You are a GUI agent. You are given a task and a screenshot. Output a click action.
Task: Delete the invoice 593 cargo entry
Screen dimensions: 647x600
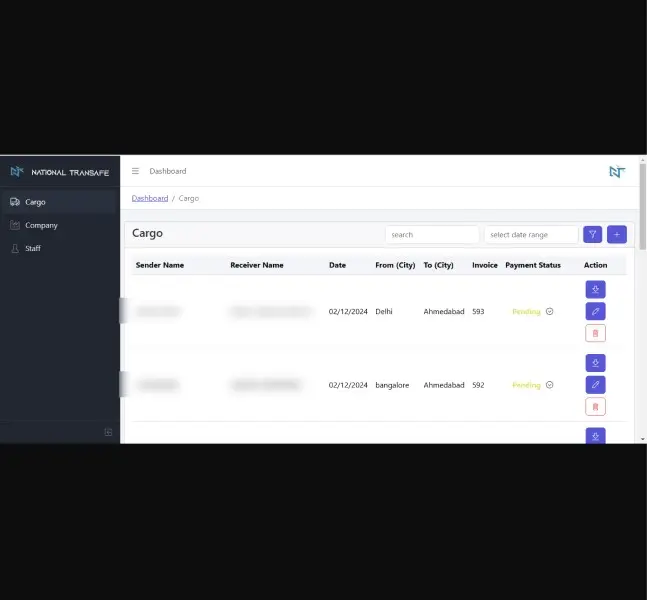595,333
